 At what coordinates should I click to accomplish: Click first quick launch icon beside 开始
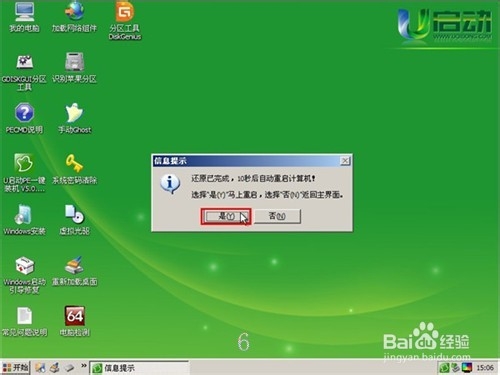pyautogui.click(x=40, y=368)
